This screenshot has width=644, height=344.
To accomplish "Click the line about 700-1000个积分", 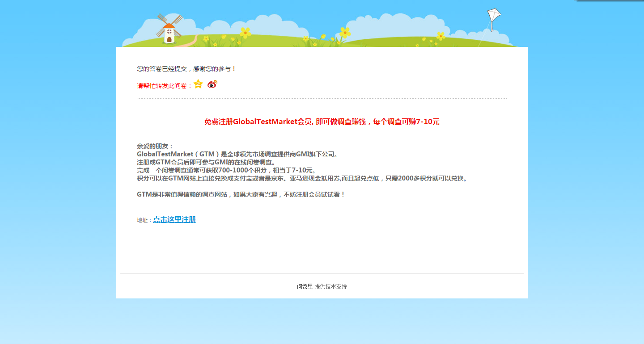I will coord(228,170).
